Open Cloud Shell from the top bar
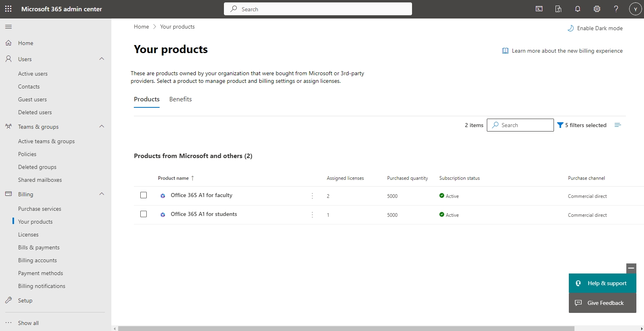 pos(539,9)
